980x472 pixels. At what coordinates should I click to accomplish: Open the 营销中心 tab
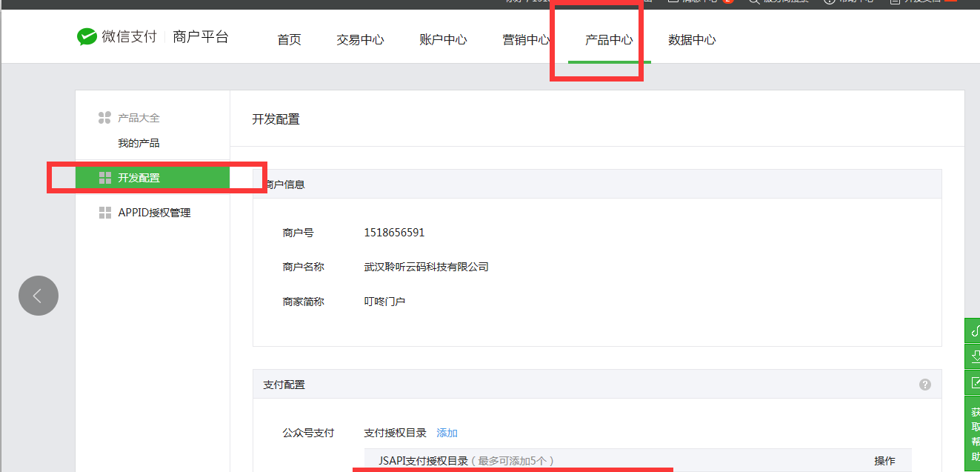[x=526, y=40]
